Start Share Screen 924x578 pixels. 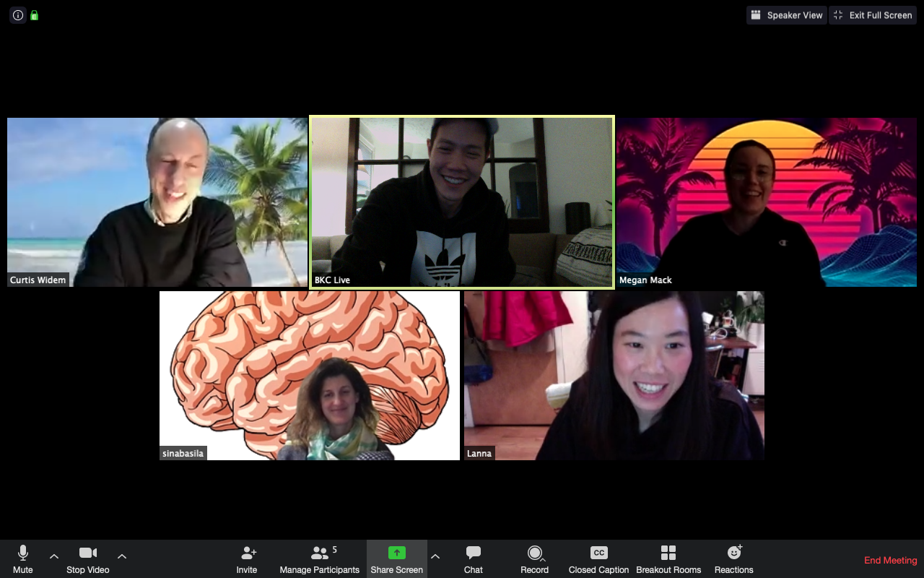(x=397, y=559)
